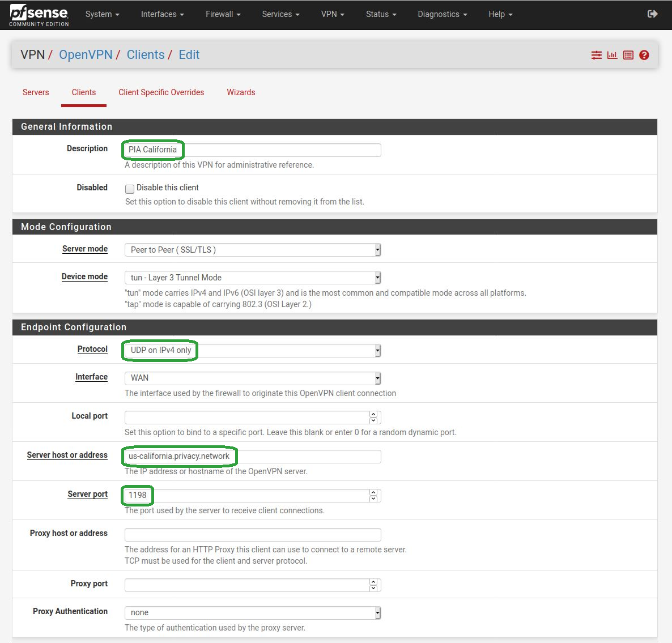Expand the Server mode dropdown
Viewport: 672px width, 643px height.
tap(253, 250)
